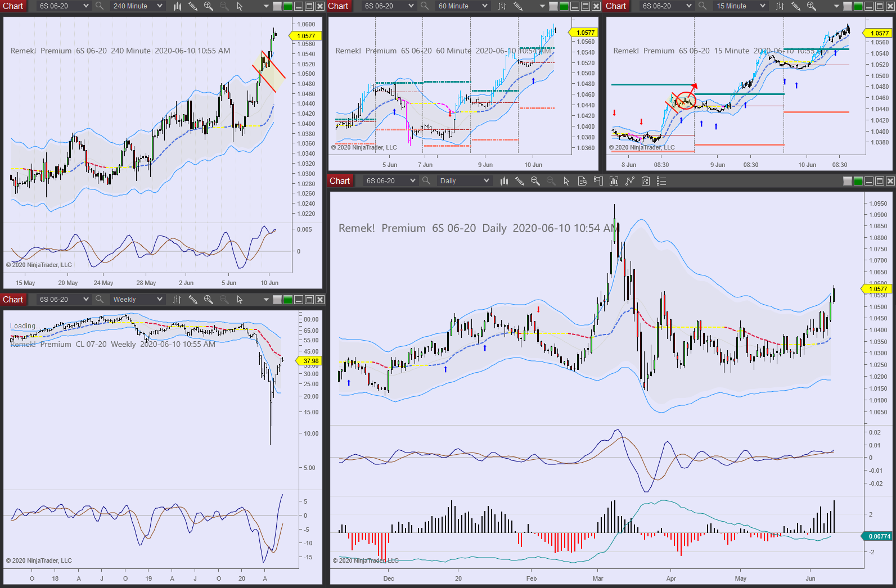The width and height of the screenshot is (896, 588).
Task: Open Data Series settings in Daily chart
Action: [x=614, y=181]
